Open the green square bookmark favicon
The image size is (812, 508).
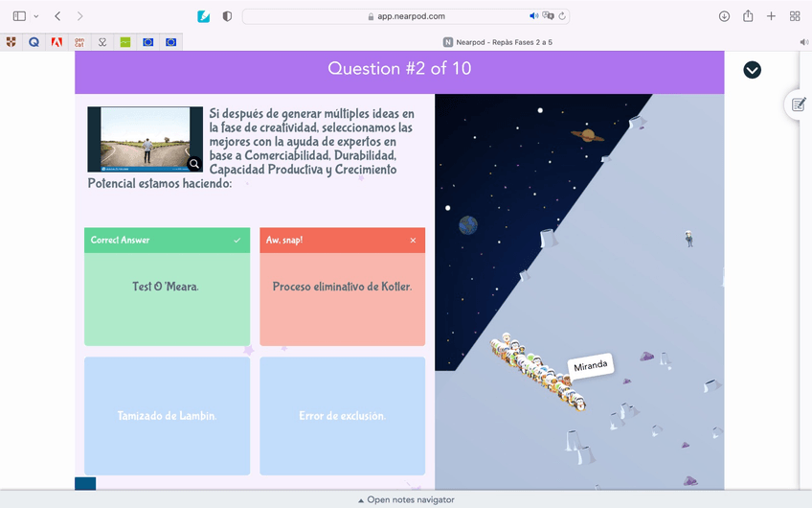coord(124,42)
